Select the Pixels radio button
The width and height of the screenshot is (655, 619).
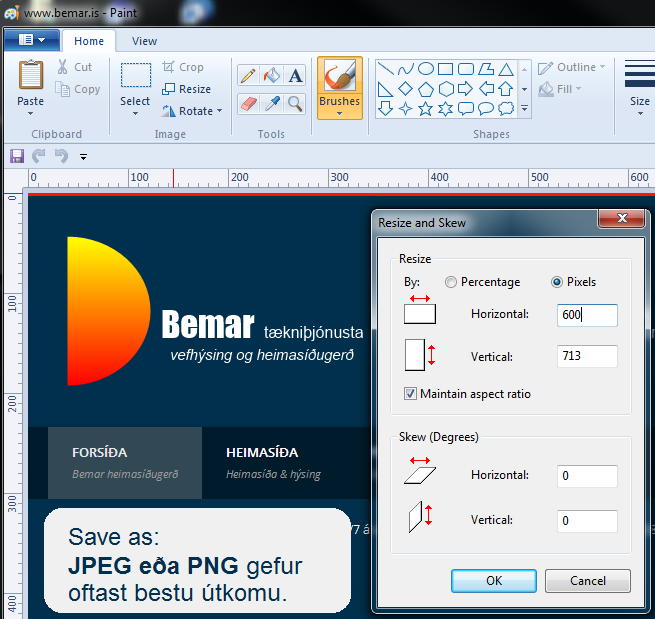(557, 282)
